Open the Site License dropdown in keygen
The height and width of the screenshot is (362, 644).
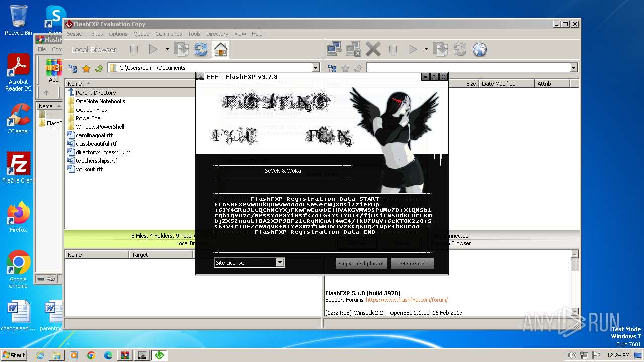[280, 263]
